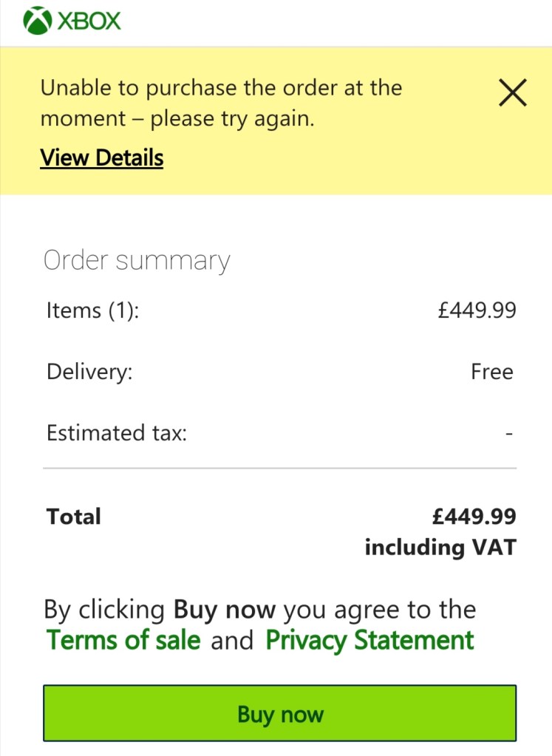Click the bold Total label
The height and width of the screenshot is (756, 552).
pyautogui.click(x=74, y=516)
